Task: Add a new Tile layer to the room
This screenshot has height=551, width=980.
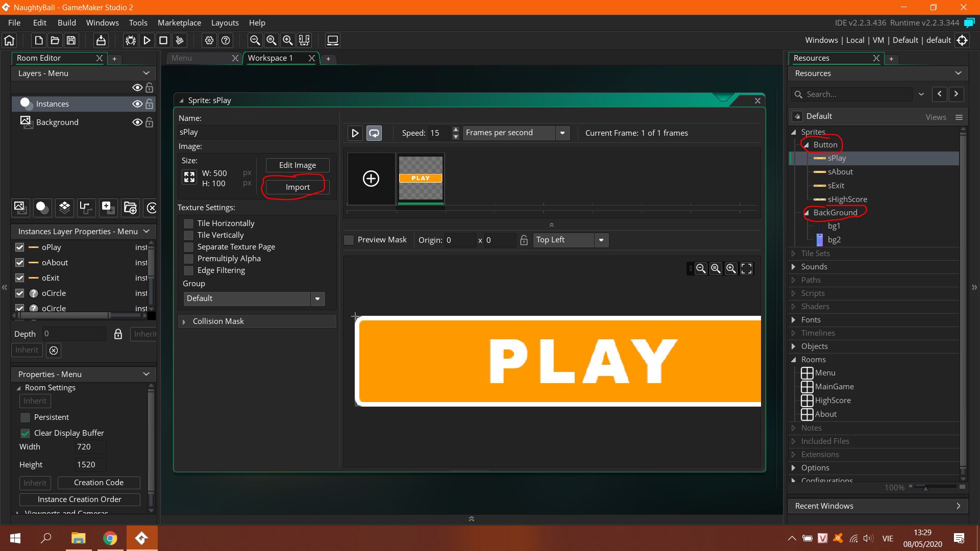Action: point(64,208)
